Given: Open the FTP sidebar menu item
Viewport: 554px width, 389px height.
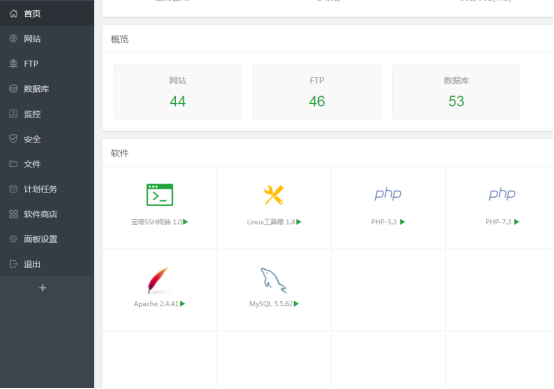Looking at the screenshot, I should click(x=47, y=64).
